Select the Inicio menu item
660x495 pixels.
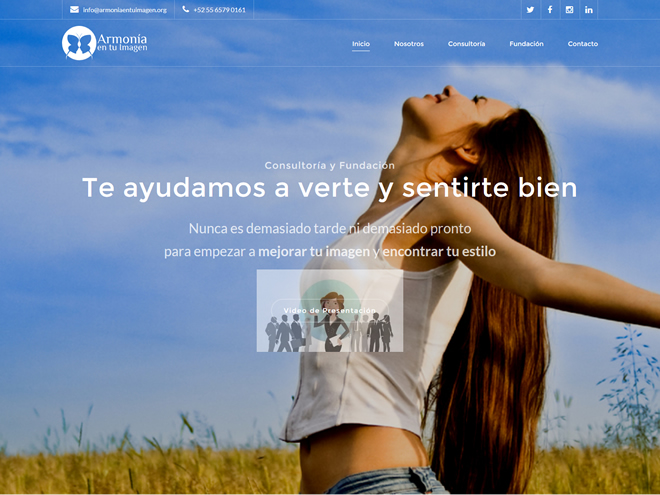(x=360, y=44)
